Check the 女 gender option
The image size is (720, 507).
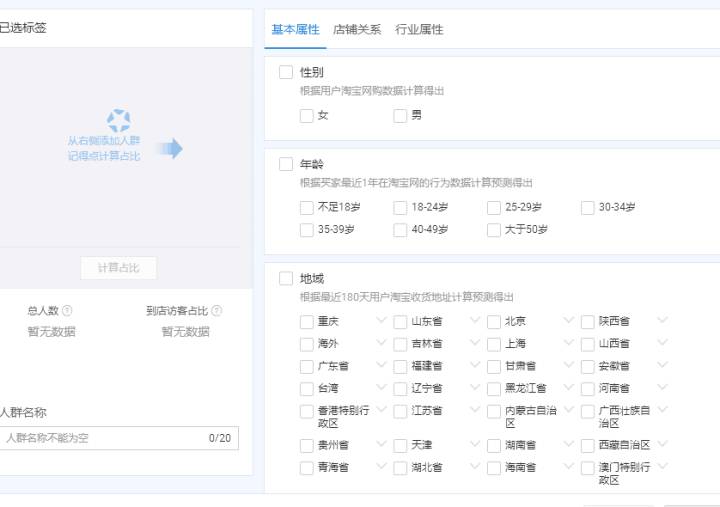pos(307,116)
